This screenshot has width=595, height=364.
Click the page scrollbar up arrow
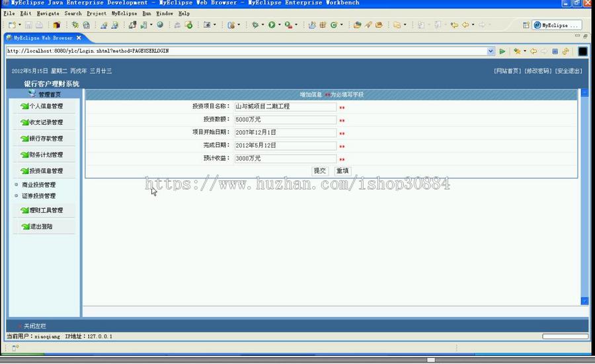point(585,92)
